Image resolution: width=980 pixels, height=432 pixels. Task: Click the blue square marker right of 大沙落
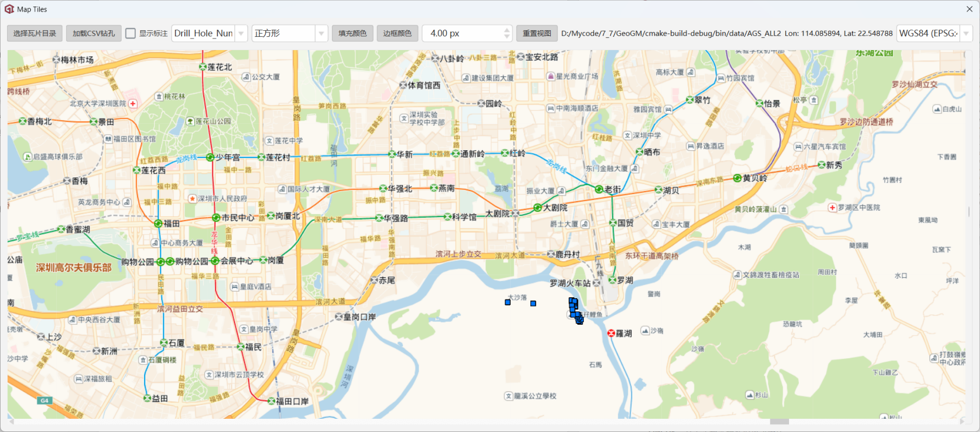tap(533, 303)
